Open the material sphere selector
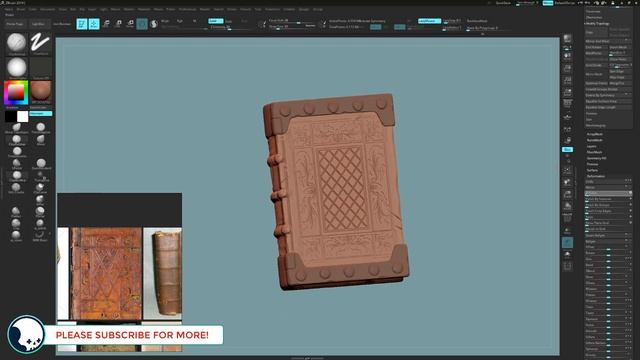This screenshot has width=640, height=360. pos(40,92)
